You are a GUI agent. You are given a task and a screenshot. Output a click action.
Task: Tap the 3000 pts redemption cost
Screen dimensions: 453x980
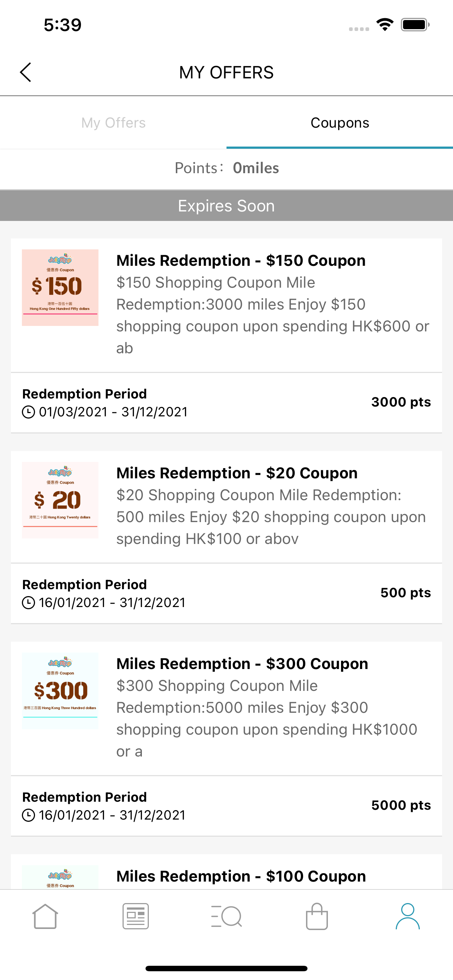coord(401,402)
